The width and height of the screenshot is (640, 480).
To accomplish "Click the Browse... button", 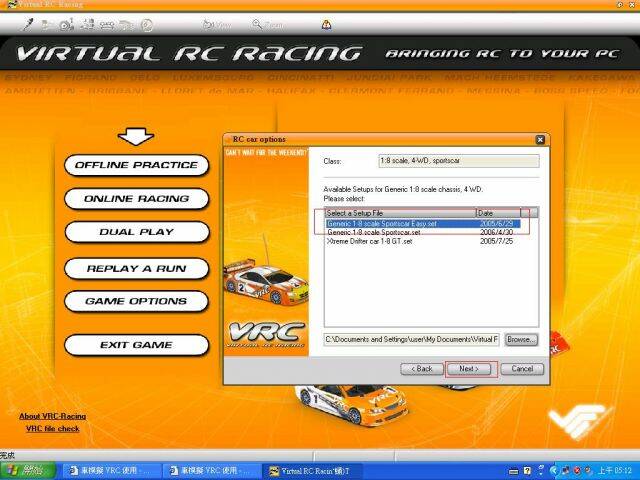I will [521, 340].
